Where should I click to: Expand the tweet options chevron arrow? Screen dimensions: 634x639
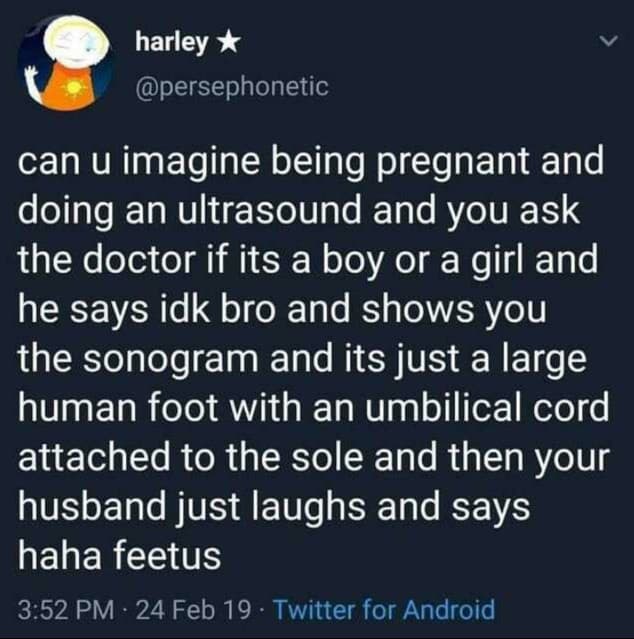pos(610,41)
